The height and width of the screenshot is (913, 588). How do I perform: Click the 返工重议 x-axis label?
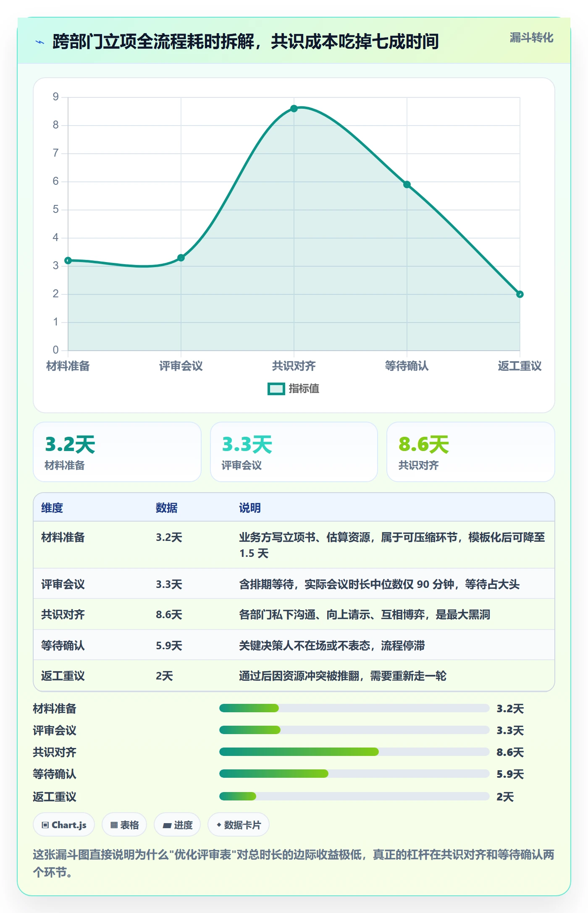click(520, 366)
